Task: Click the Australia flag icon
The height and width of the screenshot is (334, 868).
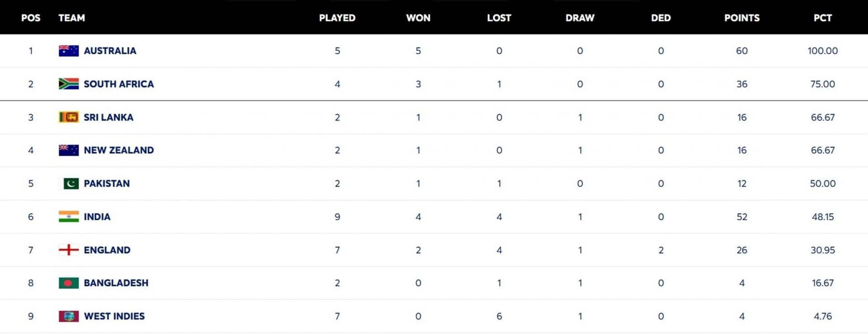Action: (69, 51)
